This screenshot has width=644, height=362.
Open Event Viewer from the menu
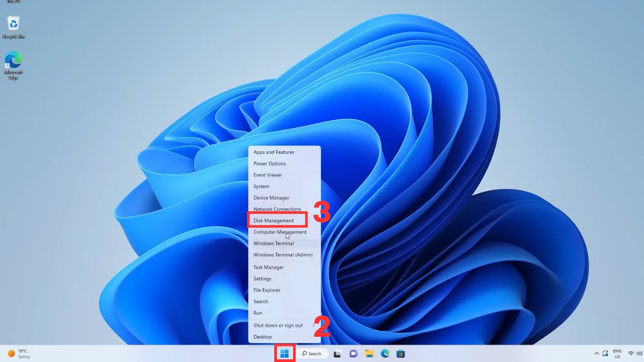266,175
